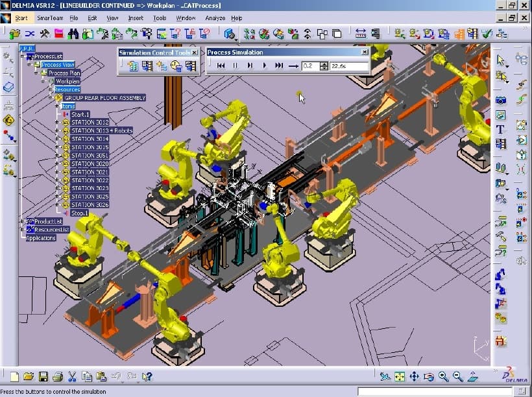This screenshot has height=397, width=532.
Task: Pause the process simulation
Action: pyautogui.click(x=236, y=66)
